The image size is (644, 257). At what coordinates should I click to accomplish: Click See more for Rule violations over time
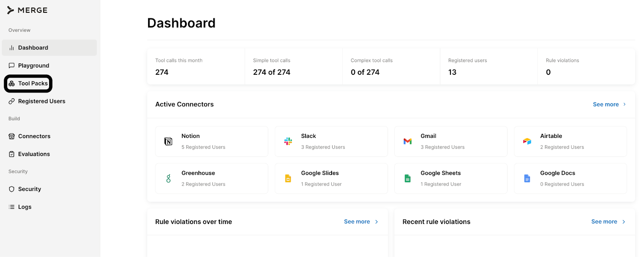coord(357,222)
